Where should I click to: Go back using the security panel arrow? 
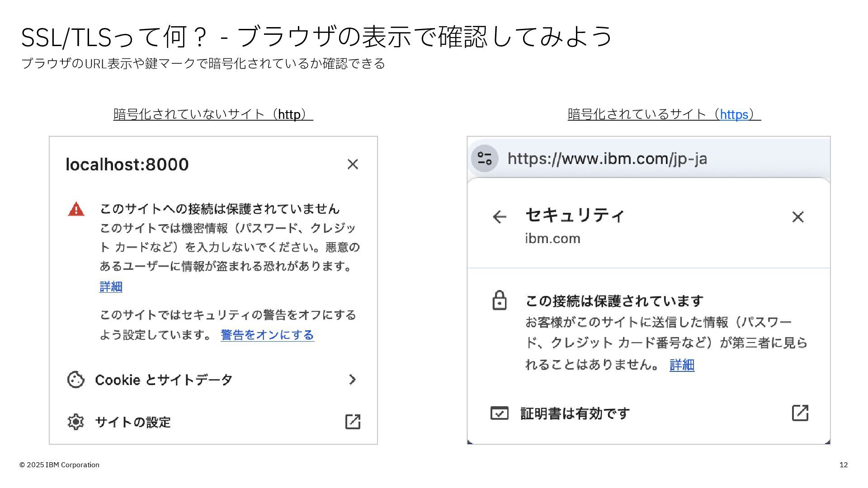tap(499, 217)
